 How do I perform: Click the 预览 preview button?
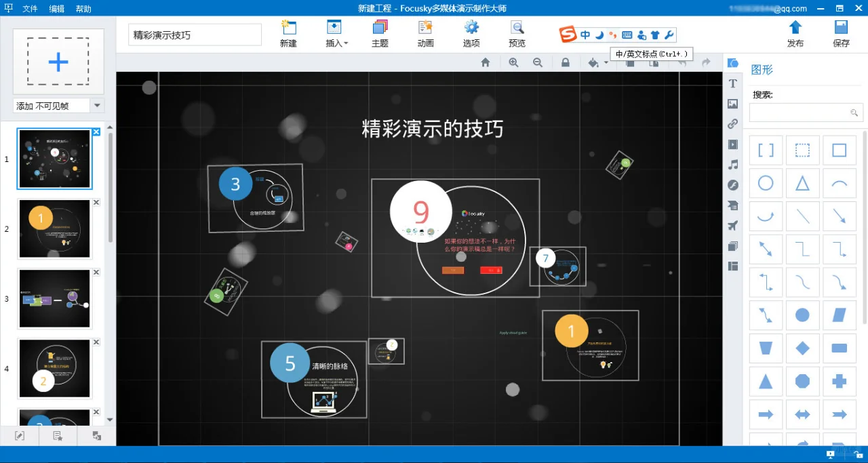click(x=516, y=33)
